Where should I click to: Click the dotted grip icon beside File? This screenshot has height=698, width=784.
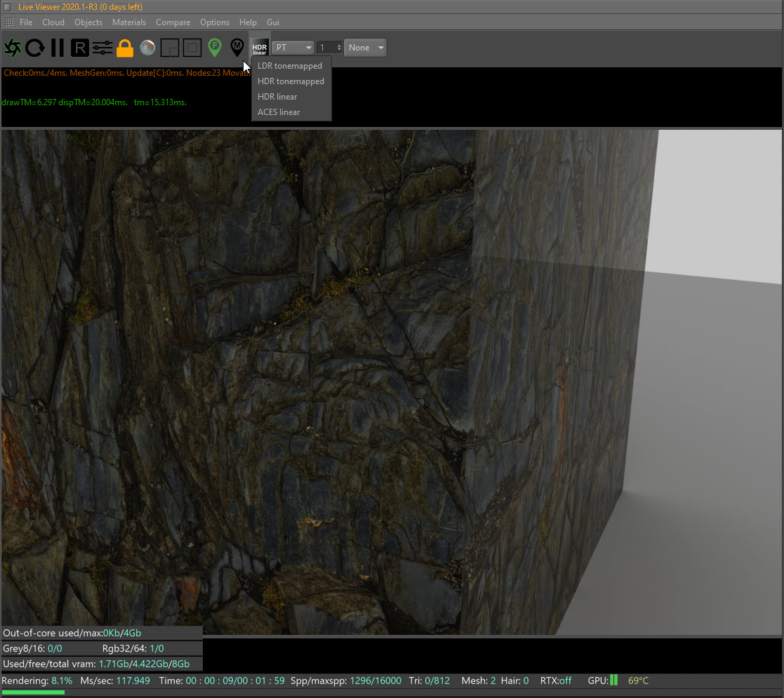pyautogui.click(x=9, y=22)
